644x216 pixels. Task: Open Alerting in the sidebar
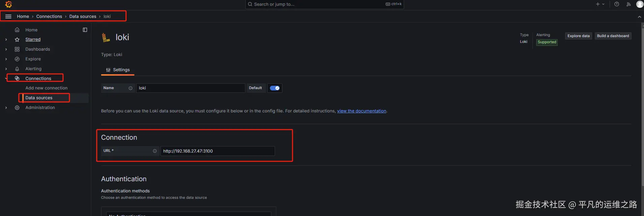coord(33,69)
